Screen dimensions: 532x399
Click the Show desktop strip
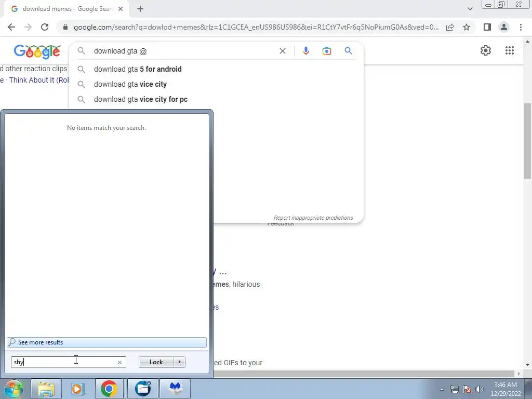528,389
